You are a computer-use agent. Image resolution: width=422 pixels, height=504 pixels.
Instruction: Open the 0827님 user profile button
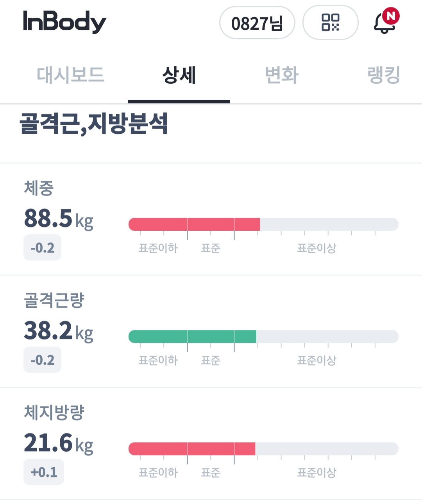(x=257, y=23)
